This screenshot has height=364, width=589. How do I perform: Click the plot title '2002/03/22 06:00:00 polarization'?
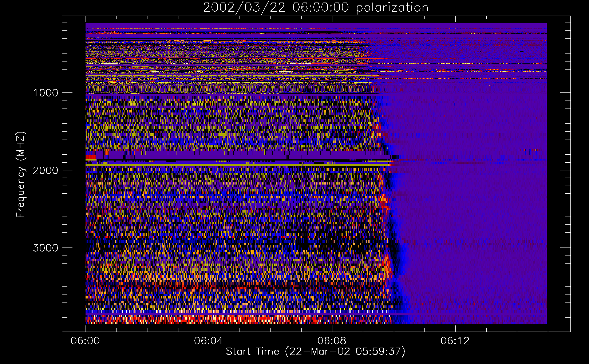pyautogui.click(x=316, y=7)
